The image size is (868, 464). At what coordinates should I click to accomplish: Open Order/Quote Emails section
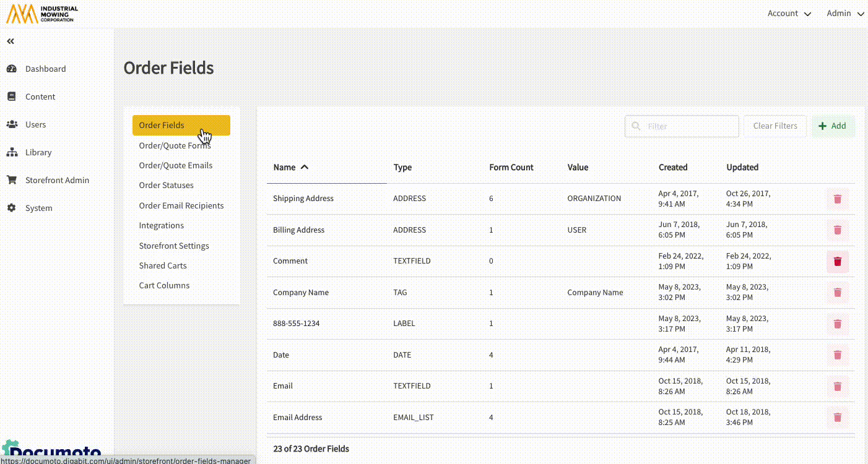[175, 165]
